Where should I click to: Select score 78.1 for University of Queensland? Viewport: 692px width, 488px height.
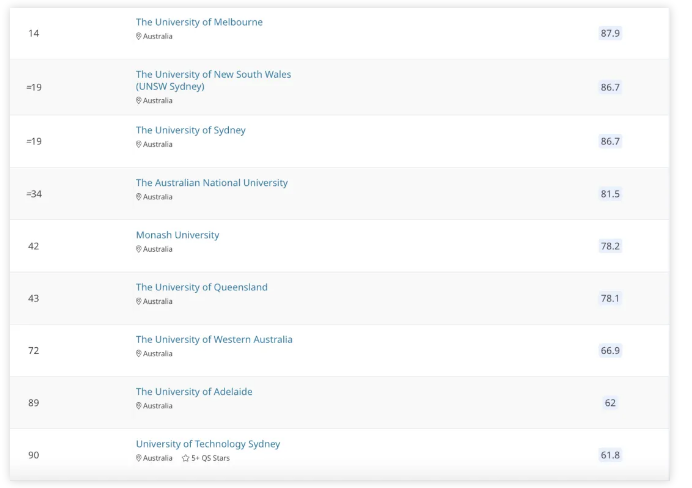pos(610,298)
